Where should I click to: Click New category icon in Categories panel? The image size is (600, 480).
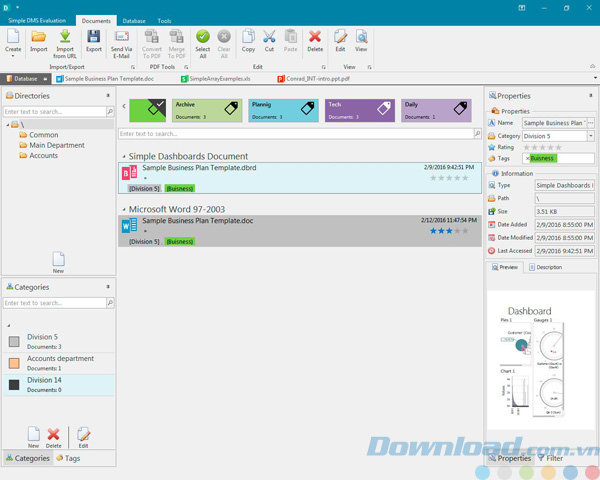pyautogui.click(x=33, y=434)
